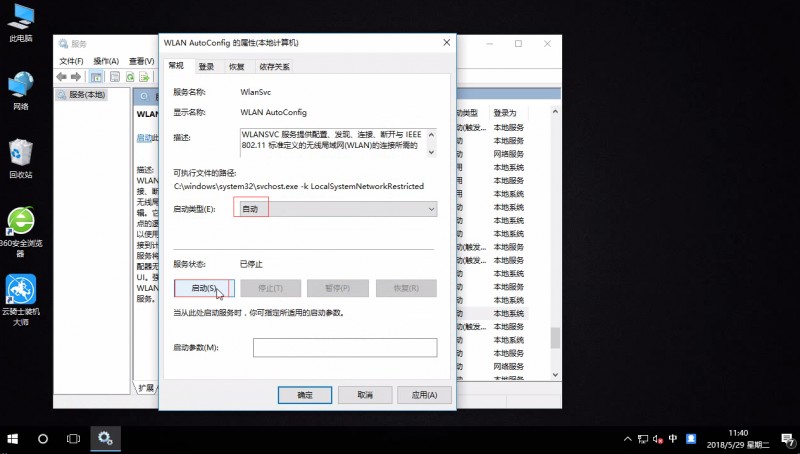Switch to the 恢复 tab
This screenshot has height=454, width=800.
point(236,67)
